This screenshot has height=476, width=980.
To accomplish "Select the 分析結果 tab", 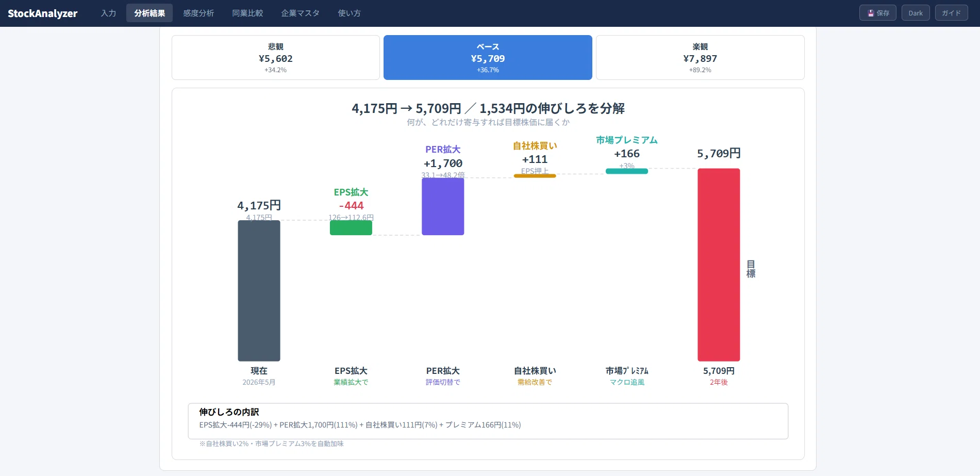I will click(x=150, y=13).
